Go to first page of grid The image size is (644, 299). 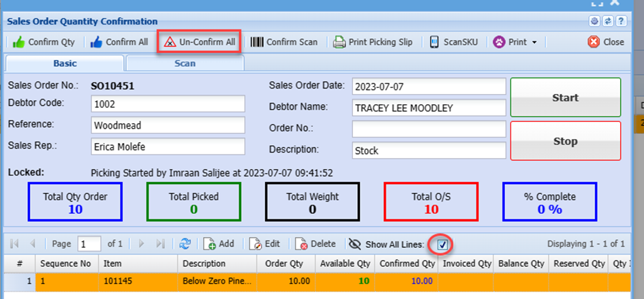14,244
